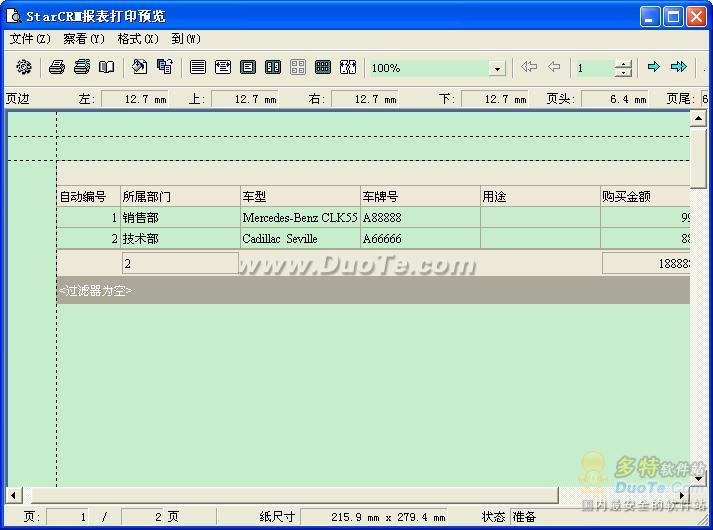
Task: Click the footer count box showing 2
Action: 181,264
